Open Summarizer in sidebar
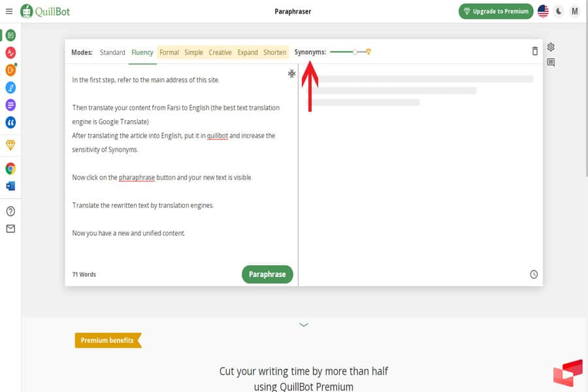This screenshot has width=588, height=392. pyautogui.click(x=10, y=105)
